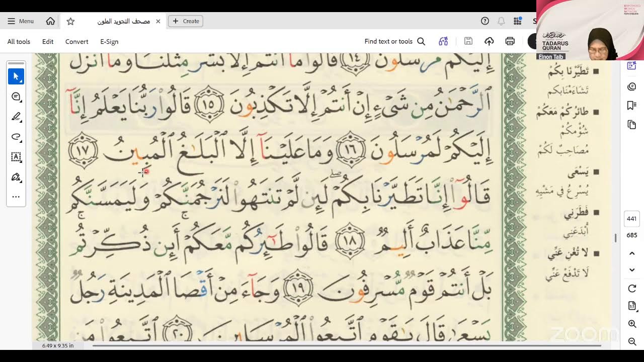Click the glossary word فَطَرَنِي
This screenshot has width=644, height=362.
click(576, 214)
